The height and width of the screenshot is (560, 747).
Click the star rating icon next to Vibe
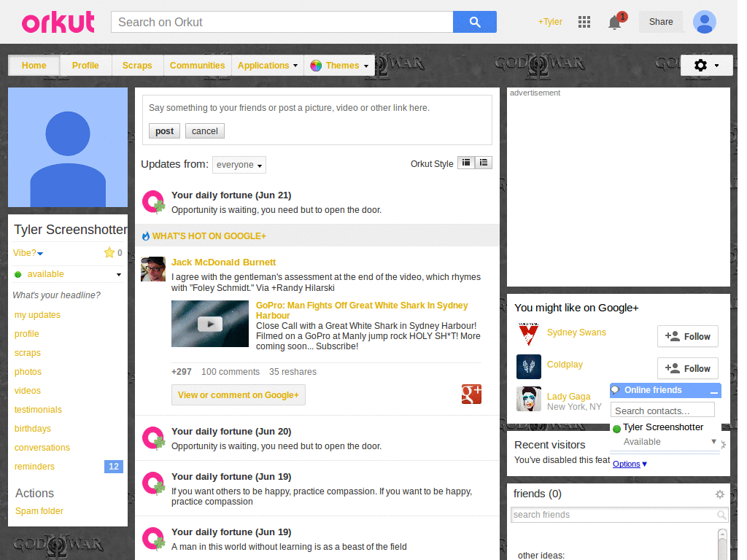109,252
